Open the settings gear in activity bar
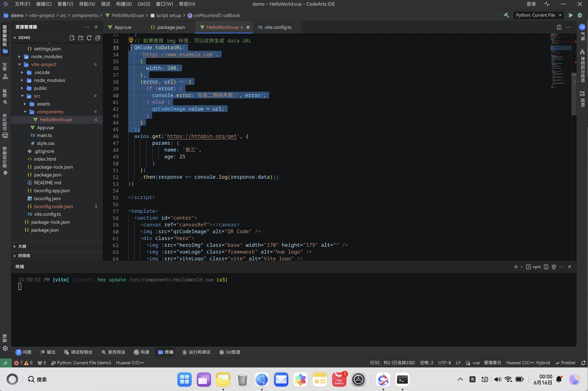Screen dimensions: 588x391 (x=5, y=348)
